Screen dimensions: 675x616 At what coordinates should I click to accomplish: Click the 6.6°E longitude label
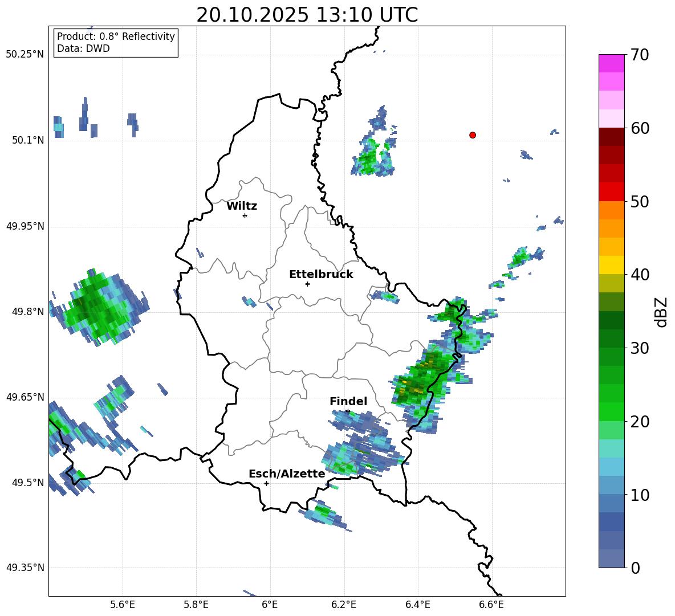(x=491, y=605)
